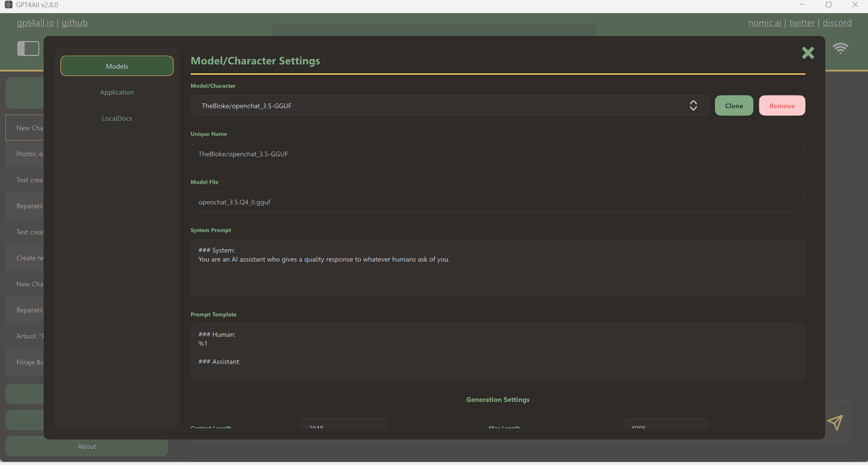Viewport: 868px width, 465px height.
Task: Close the settings dialog with the X icon
Action: tap(808, 53)
